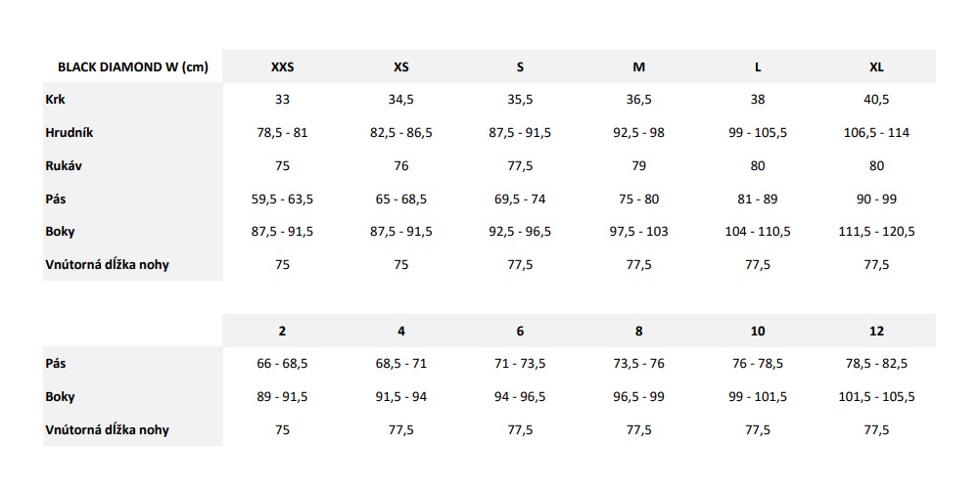Select the XXS size column header

pyautogui.click(x=282, y=67)
